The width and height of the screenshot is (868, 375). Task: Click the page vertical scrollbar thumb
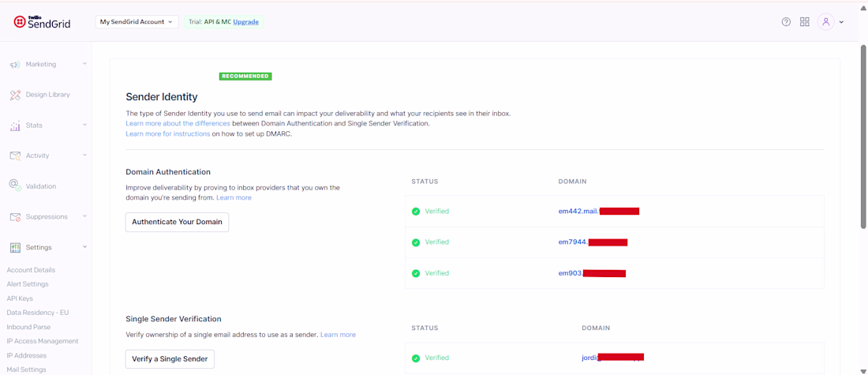click(863, 136)
